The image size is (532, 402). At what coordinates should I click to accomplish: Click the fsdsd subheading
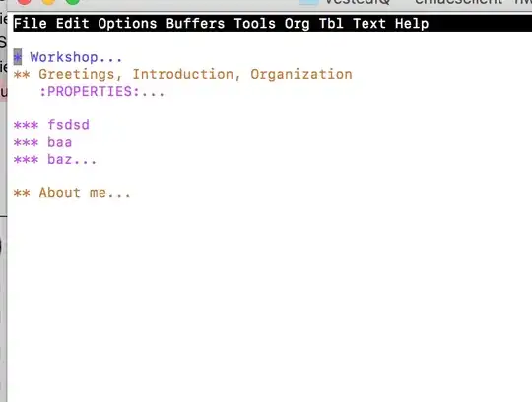[68, 125]
